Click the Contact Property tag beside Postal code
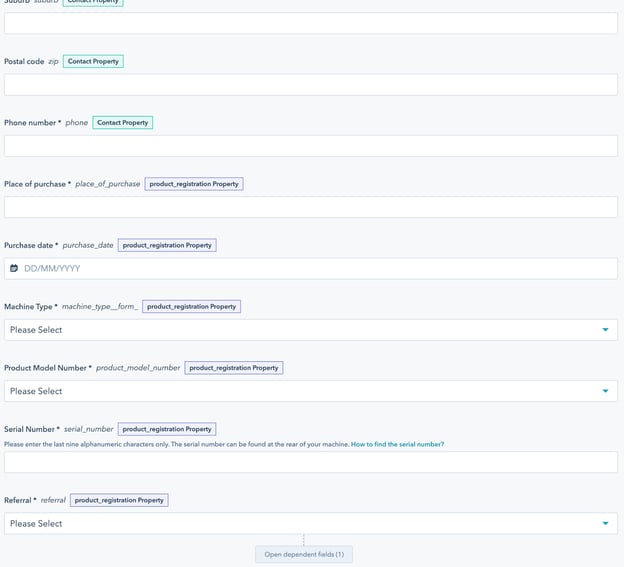This screenshot has width=624, height=567. [x=93, y=62]
